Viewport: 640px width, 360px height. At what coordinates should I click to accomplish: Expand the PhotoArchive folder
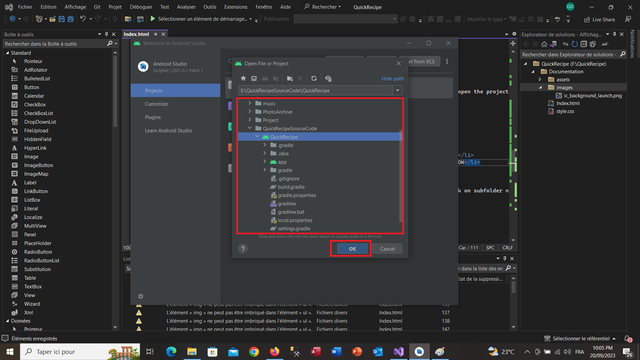[x=250, y=111]
